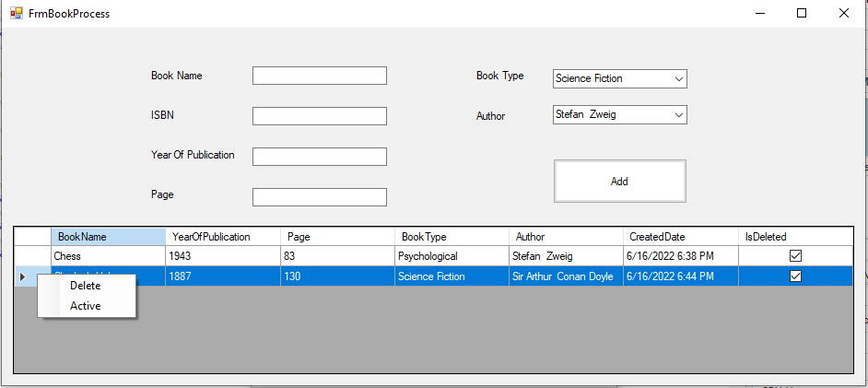This screenshot has width=868, height=388.
Task: Sort by the BookName column header
Action: pyautogui.click(x=108, y=237)
